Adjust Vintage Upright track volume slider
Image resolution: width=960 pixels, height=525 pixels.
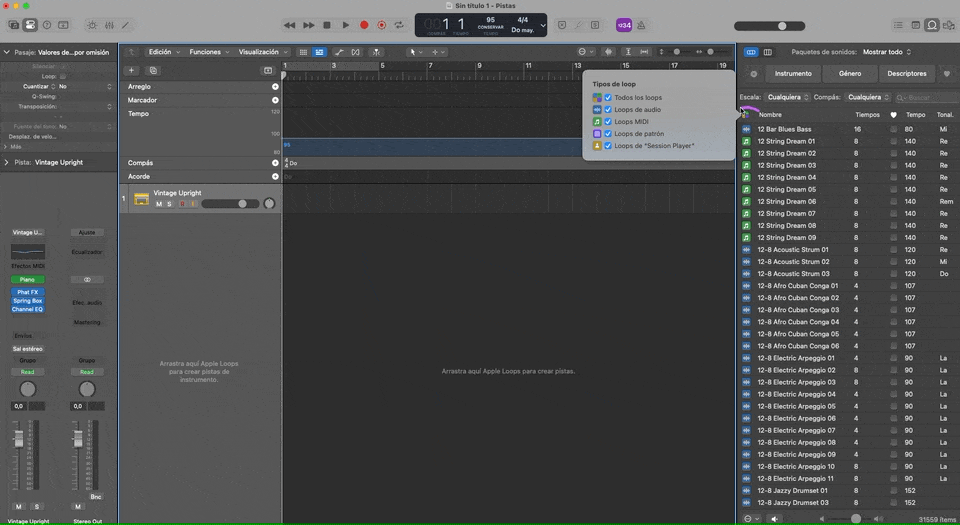[230, 204]
